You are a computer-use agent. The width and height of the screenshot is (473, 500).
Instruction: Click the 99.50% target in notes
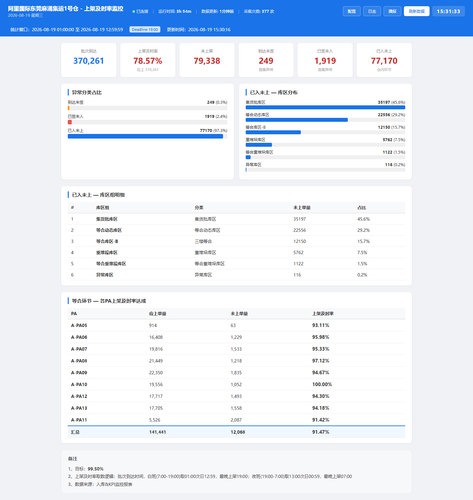[x=96, y=469]
